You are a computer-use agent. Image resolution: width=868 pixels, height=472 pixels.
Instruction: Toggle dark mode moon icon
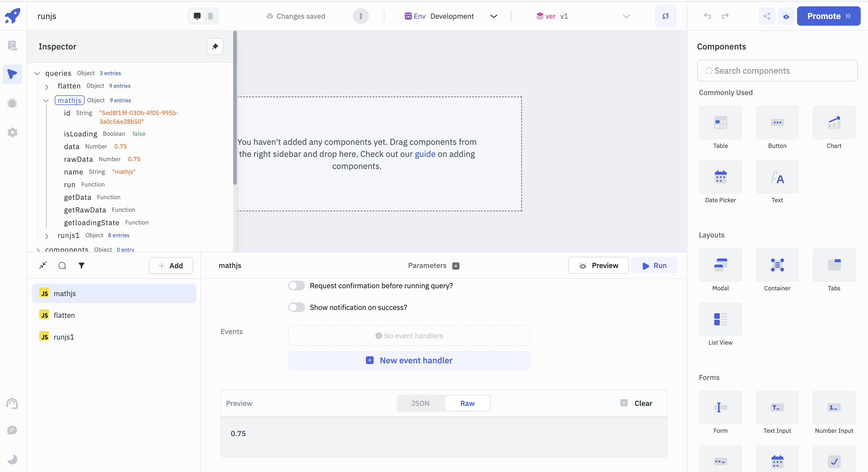tap(12, 459)
